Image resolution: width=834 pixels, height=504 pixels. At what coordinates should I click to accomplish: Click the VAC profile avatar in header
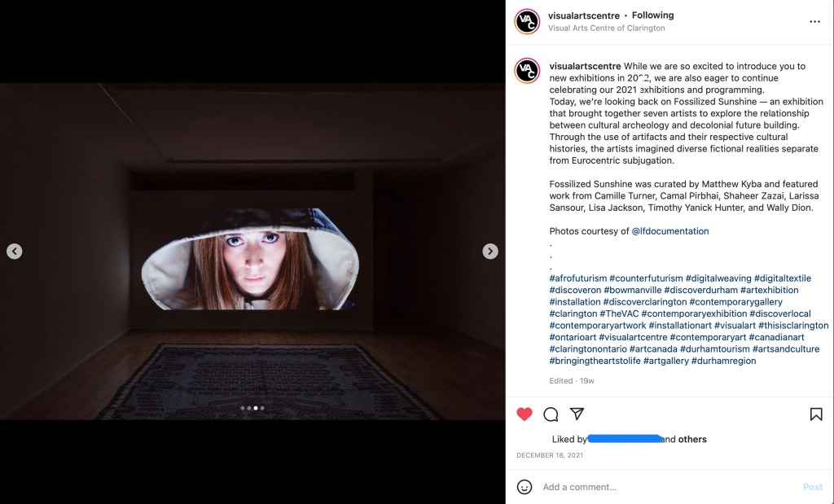pyautogui.click(x=527, y=21)
